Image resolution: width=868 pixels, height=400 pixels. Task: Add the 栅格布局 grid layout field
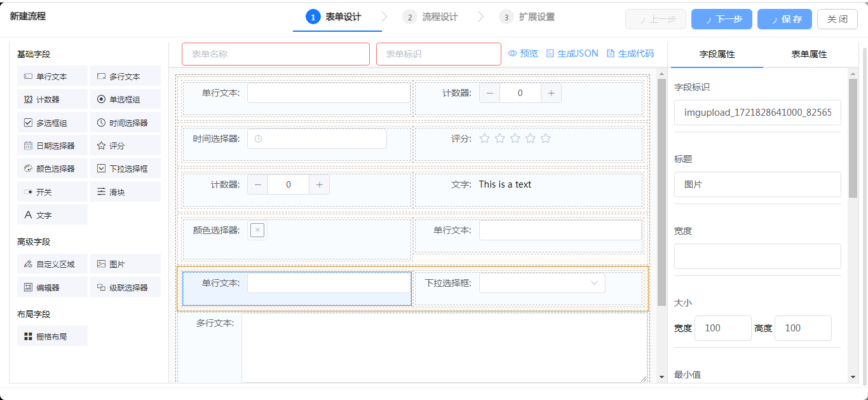tap(52, 336)
